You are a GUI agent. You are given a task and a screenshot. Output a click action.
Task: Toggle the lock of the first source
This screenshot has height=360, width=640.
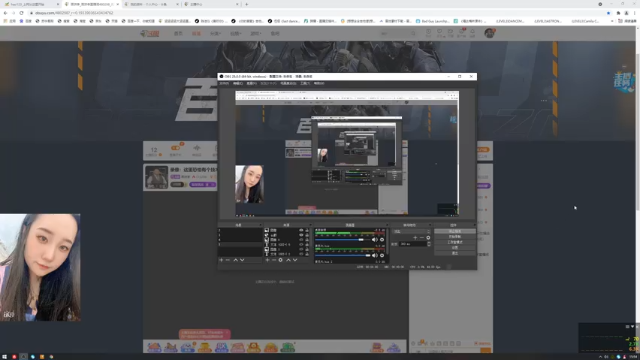pyautogui.click(x=307, y=230)
